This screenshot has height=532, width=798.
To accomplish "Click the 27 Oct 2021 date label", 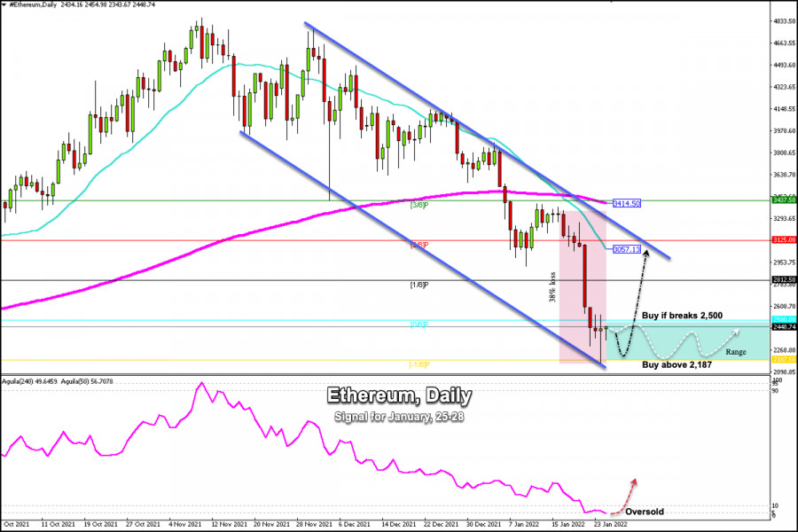I will click(x=143, y=524).
